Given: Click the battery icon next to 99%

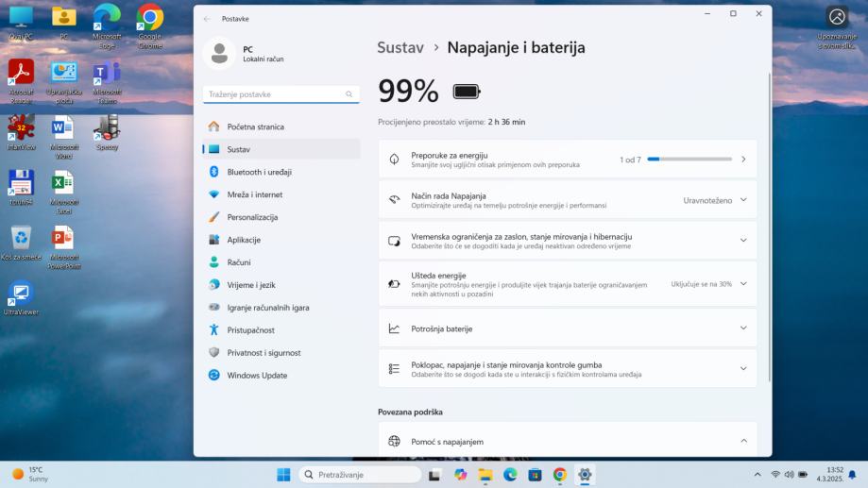Looking at the screenshot, I should pos(466,92).
